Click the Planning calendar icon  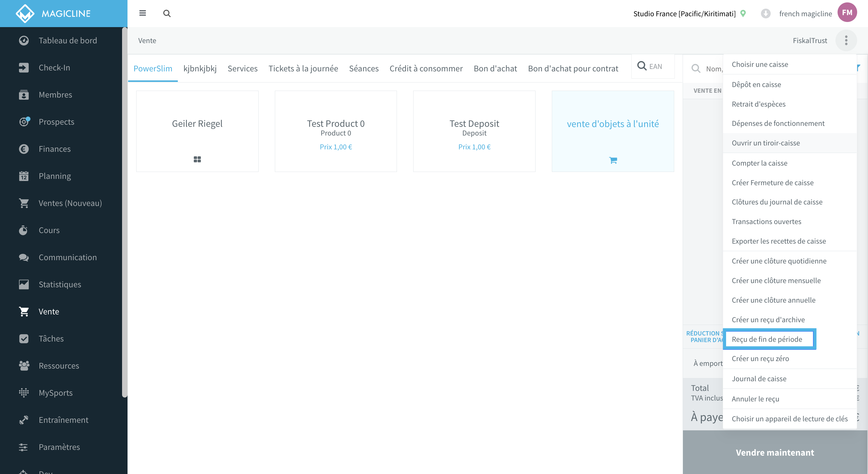(24, 176)
